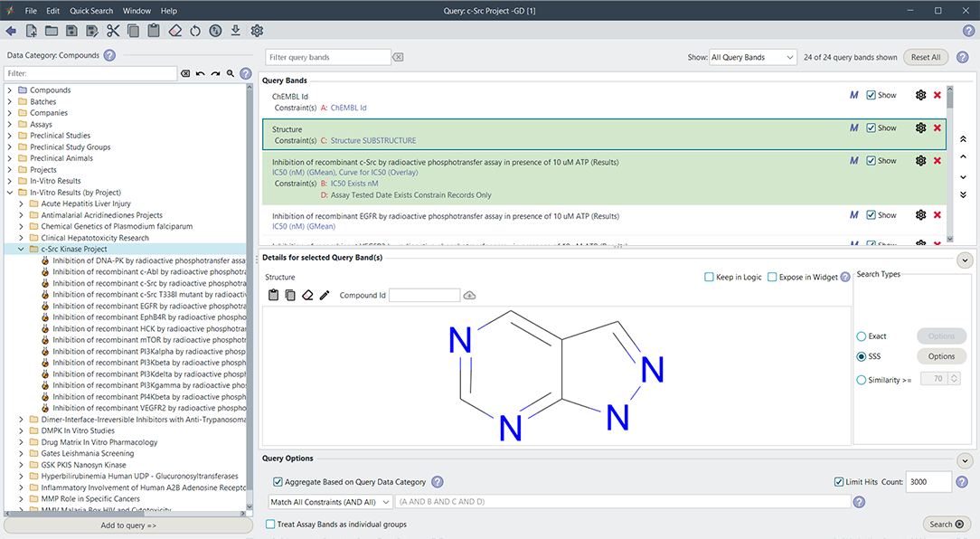Image resolution: width=980 pixels, height=539 pixels.
Task: Delete the ChEMBL Id query band
Action: coord(937,96)
